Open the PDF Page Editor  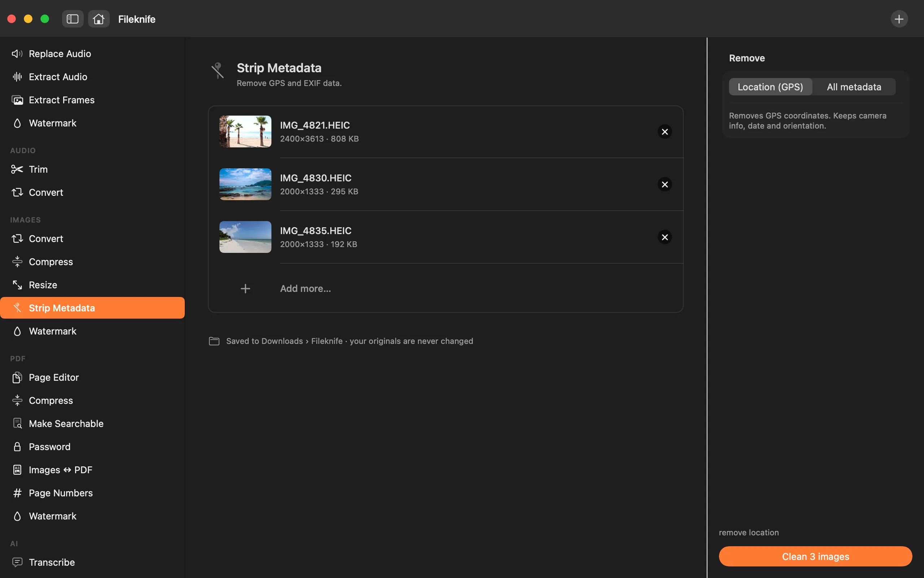point(92,377)
